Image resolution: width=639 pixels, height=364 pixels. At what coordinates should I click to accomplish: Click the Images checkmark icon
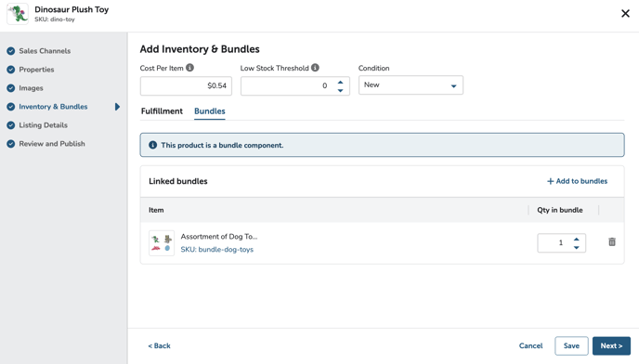click(11, 88)
